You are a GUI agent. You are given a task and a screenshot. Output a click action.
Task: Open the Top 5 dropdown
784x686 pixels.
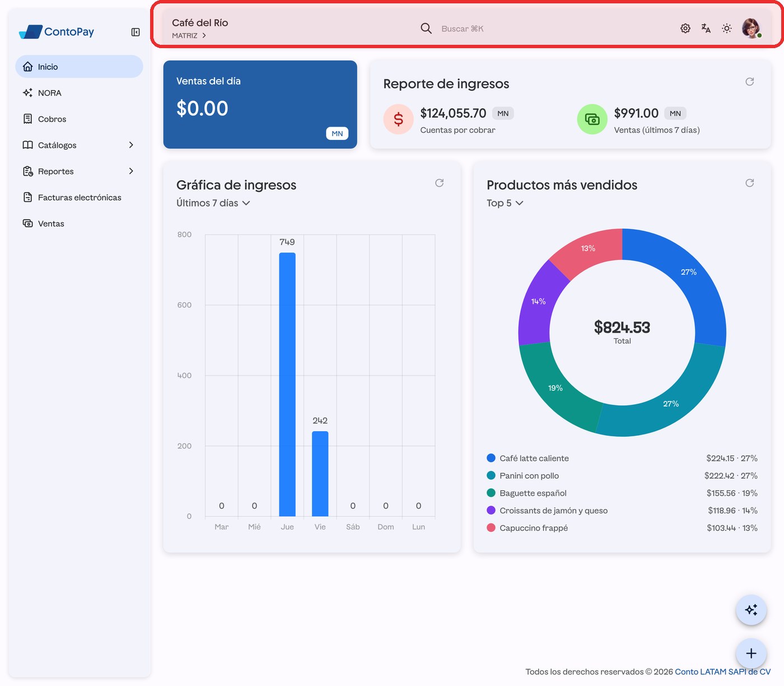[x=505, y=203]
